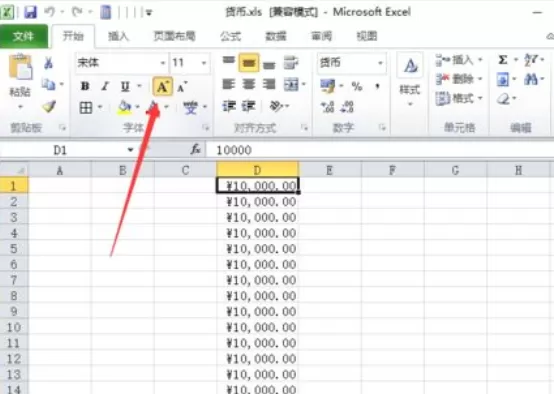Click Find and Select binoculars
The width and height of the screenshot is (554, 394).
pyautogui.click(x=531, y=79)
